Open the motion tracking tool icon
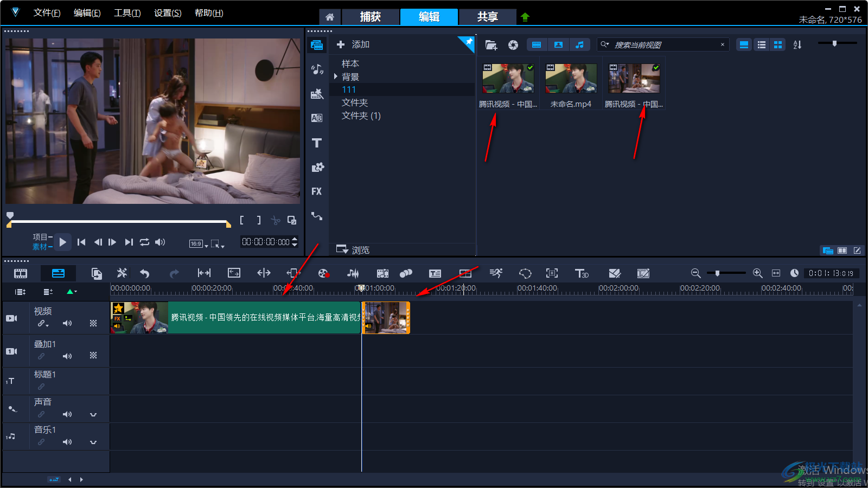Viewport: 868px width, 488px height. click(x=552, y=273)
